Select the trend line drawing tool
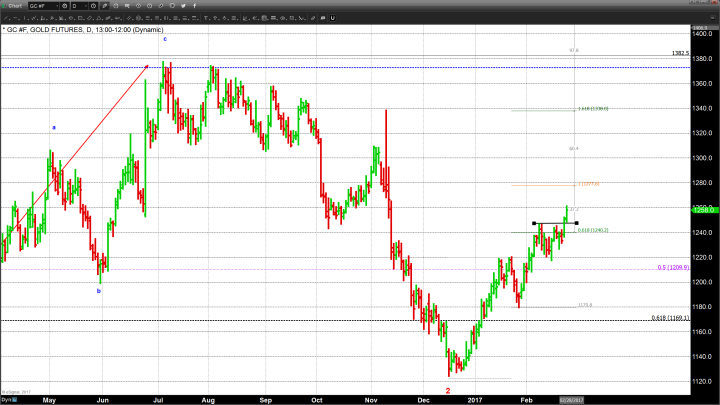The width and height of the screenshot is (720, 405). (x=6, y=18)
